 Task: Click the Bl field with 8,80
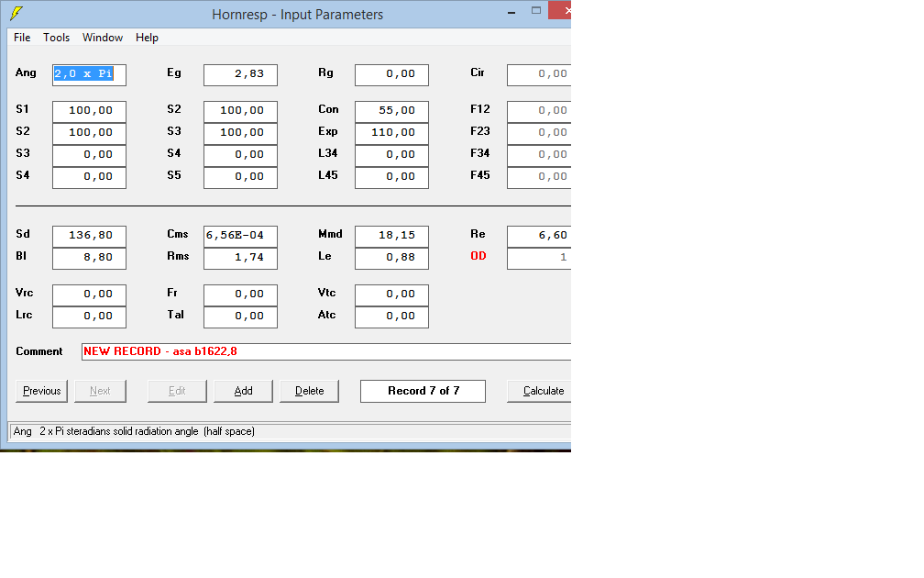(x=89, y=259)
